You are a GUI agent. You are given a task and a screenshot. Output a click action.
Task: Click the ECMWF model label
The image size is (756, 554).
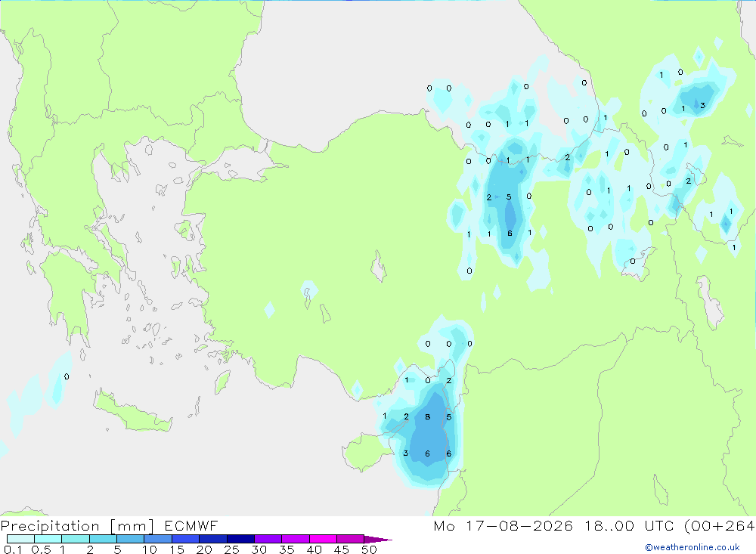191,525
